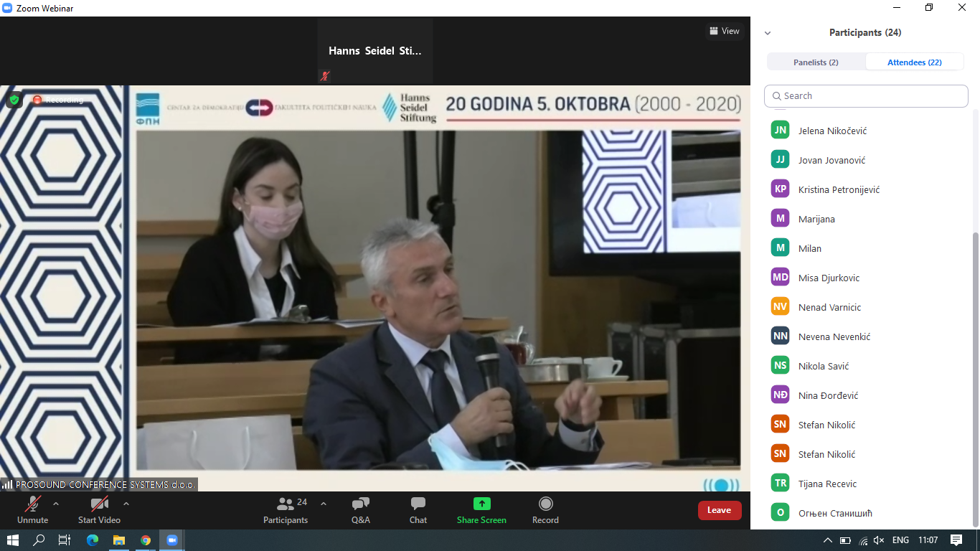Launch Microsoft Edge from the taskbar

point(92,540)
